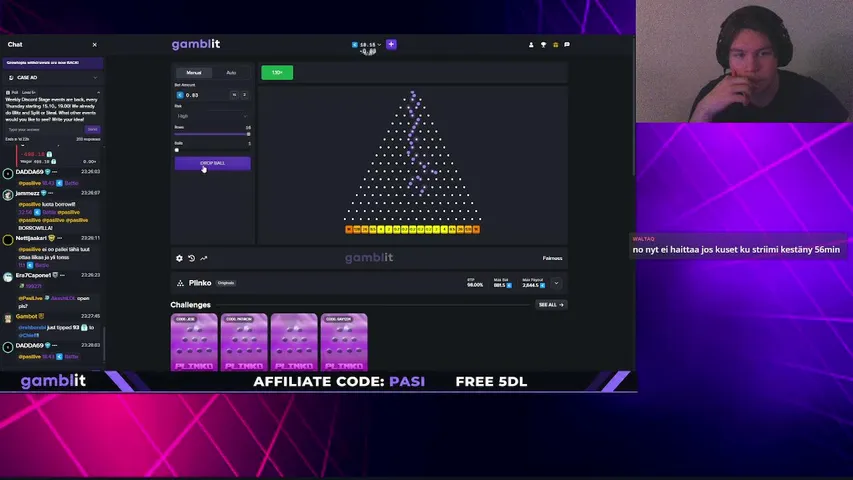Screen dimensions: 853x480
Task: Click the double bet button
Action: 244,95
